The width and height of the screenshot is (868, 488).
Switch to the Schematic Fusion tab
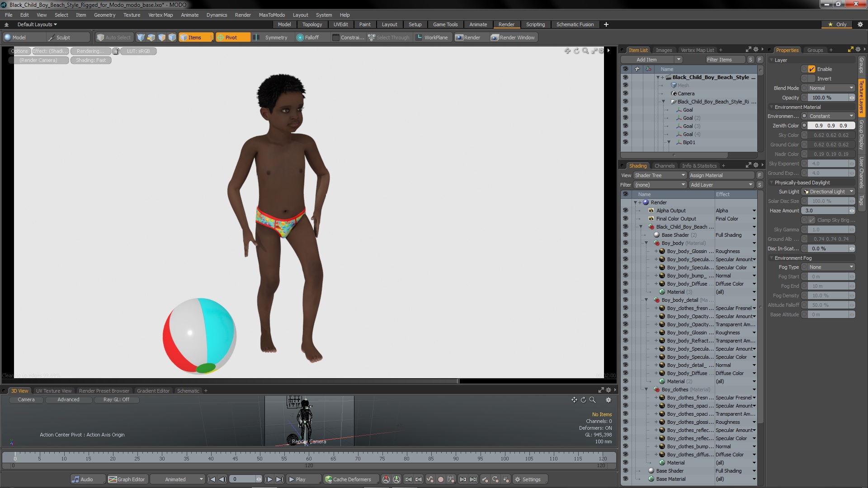575,24
